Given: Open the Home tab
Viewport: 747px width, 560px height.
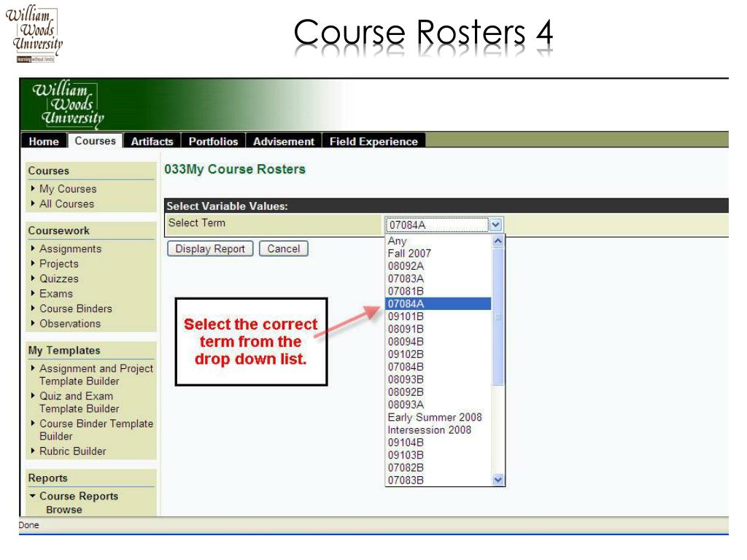Looking at the screenshot, I should [43, 141].
